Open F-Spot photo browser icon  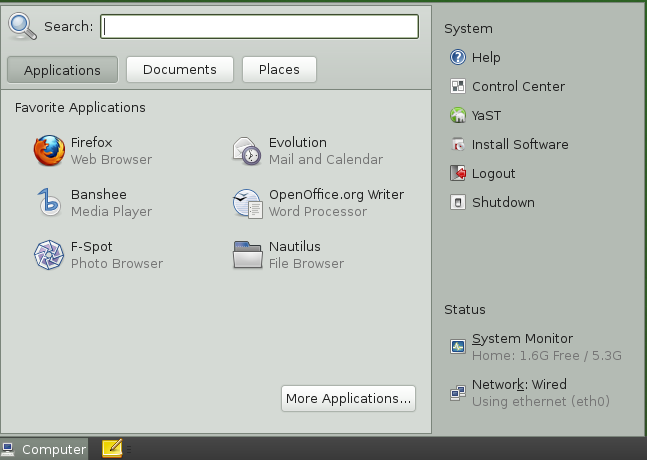[49, 255]
